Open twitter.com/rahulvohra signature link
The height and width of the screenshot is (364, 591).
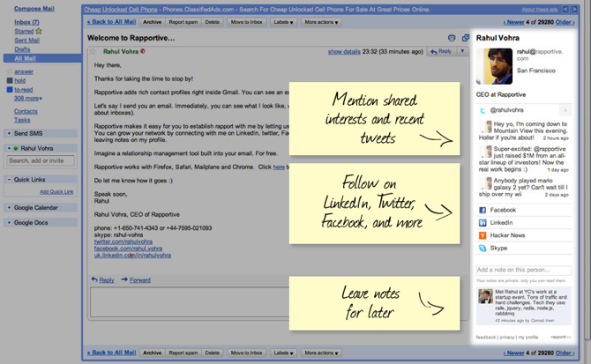(123, 241)
